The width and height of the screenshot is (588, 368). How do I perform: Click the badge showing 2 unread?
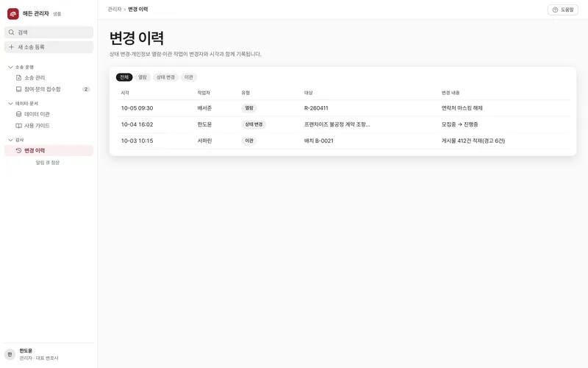86,89
